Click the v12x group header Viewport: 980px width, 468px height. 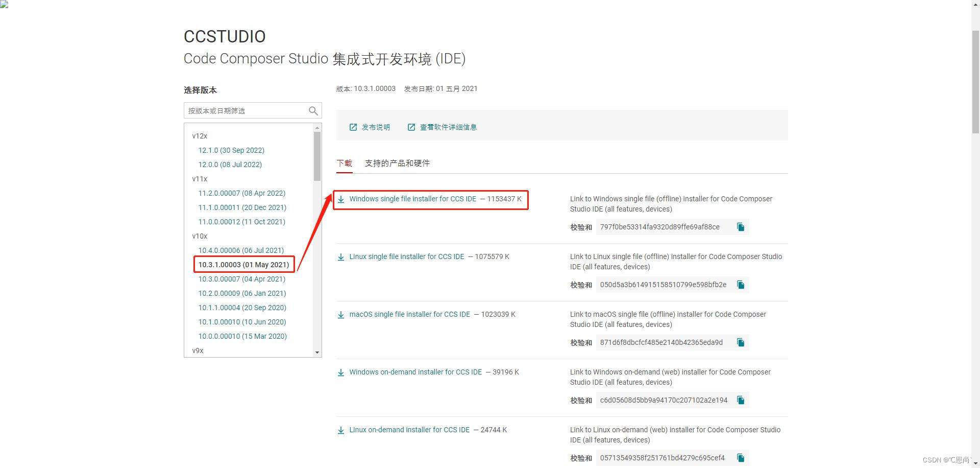(200, 136)
